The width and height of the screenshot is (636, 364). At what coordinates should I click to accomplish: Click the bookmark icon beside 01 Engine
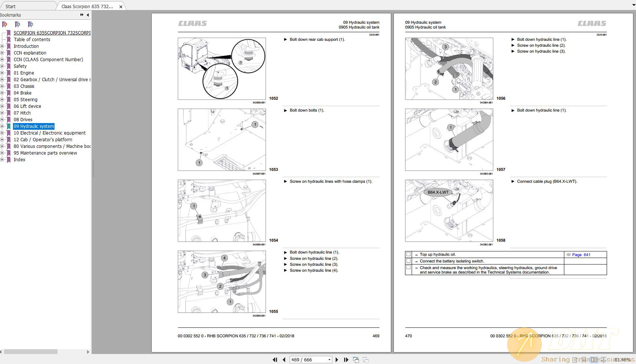click(9, 73)
